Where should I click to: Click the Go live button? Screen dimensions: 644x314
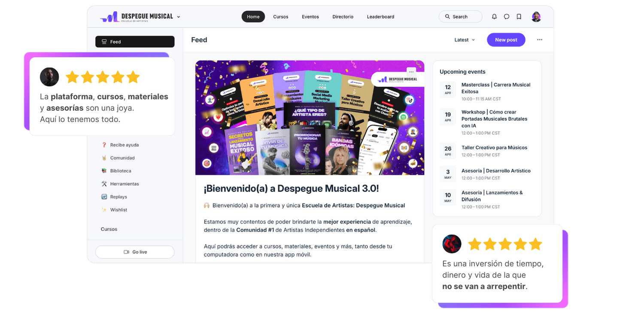[135, 252]
